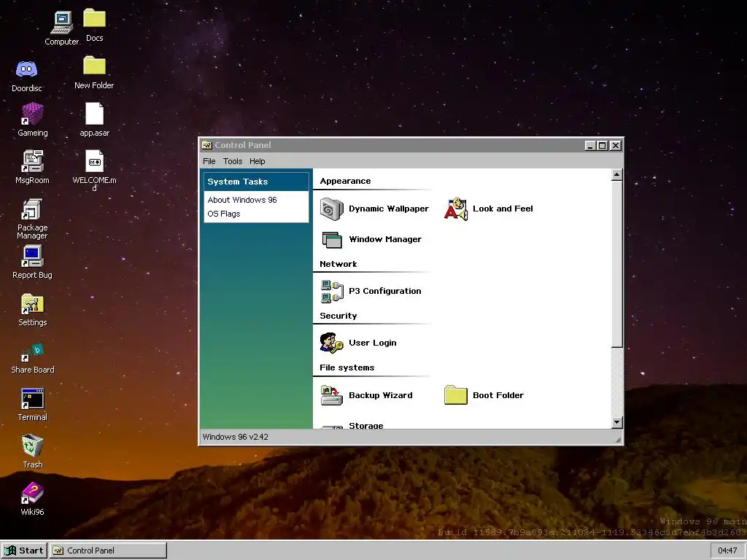
Task: Click the Control Panel title bar icon
Action: pos(206,145)
